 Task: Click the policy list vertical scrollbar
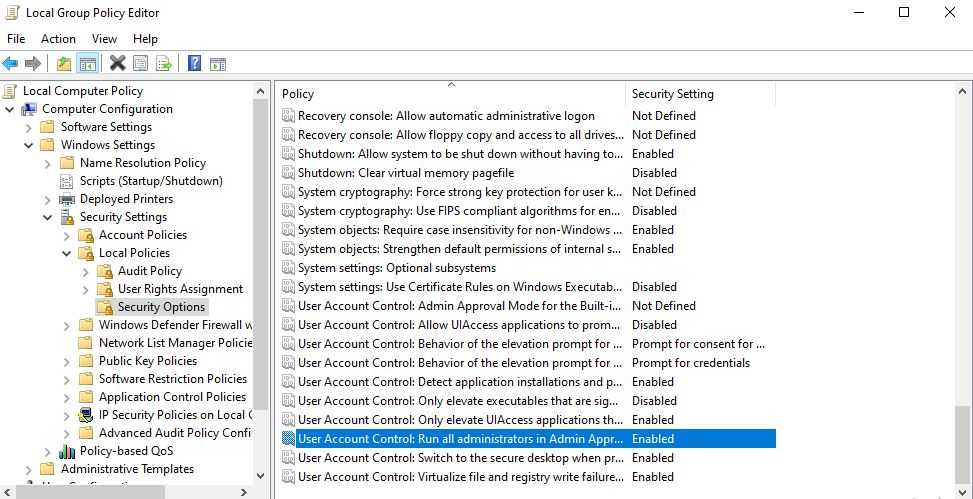[x=963, y=300]
